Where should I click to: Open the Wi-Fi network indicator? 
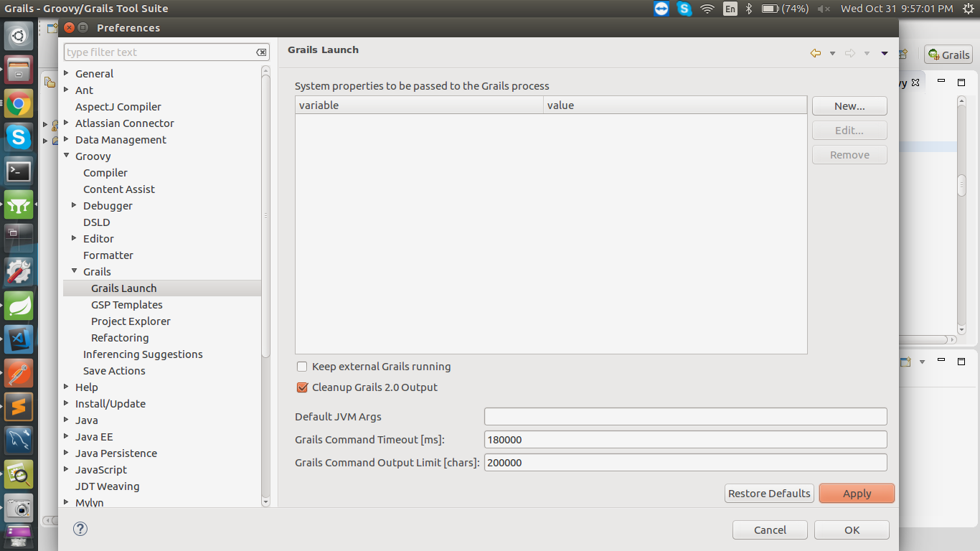(x=707, y=9)
